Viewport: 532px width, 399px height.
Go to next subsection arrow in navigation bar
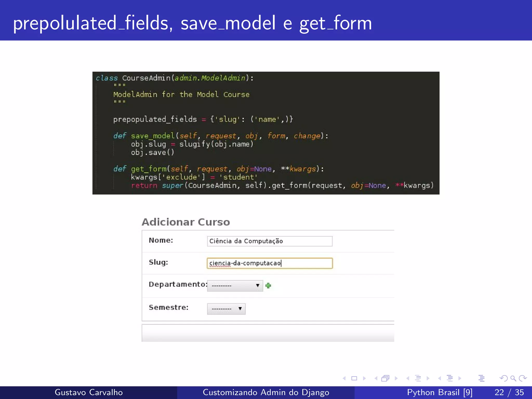point(428,378)
